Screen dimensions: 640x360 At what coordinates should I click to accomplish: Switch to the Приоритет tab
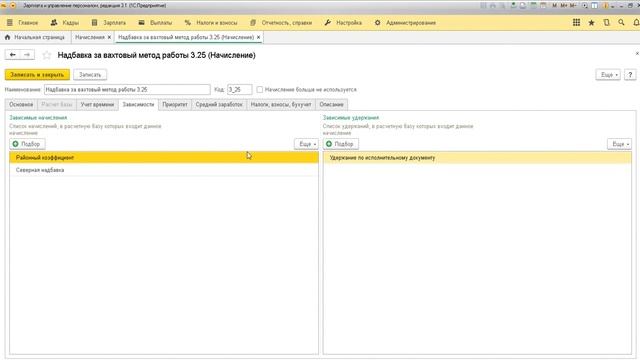click(175, 104)
